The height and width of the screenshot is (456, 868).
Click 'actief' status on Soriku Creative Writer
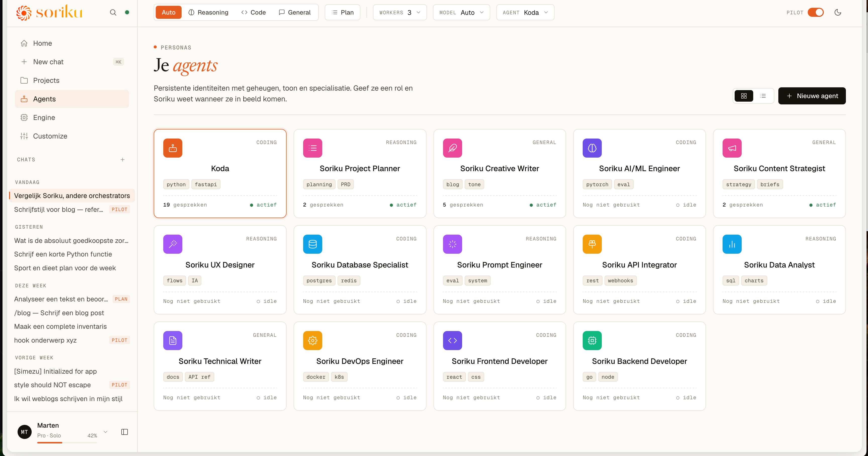coord(543,205)
